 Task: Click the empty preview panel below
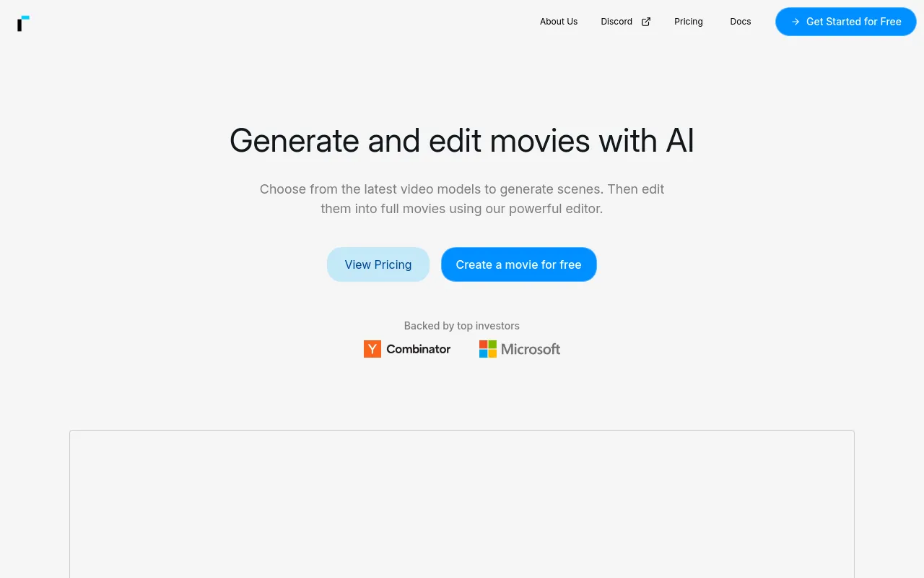pos(462,504)
